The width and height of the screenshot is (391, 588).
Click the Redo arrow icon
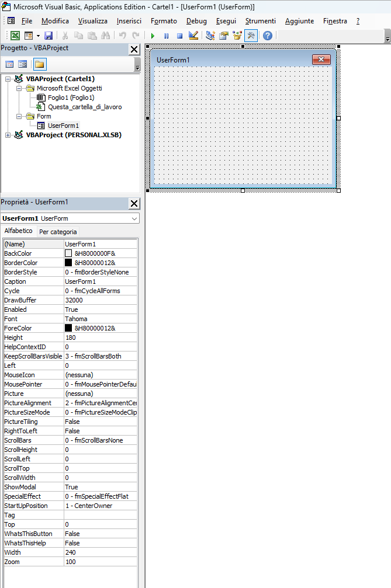(x=136, y=36)
